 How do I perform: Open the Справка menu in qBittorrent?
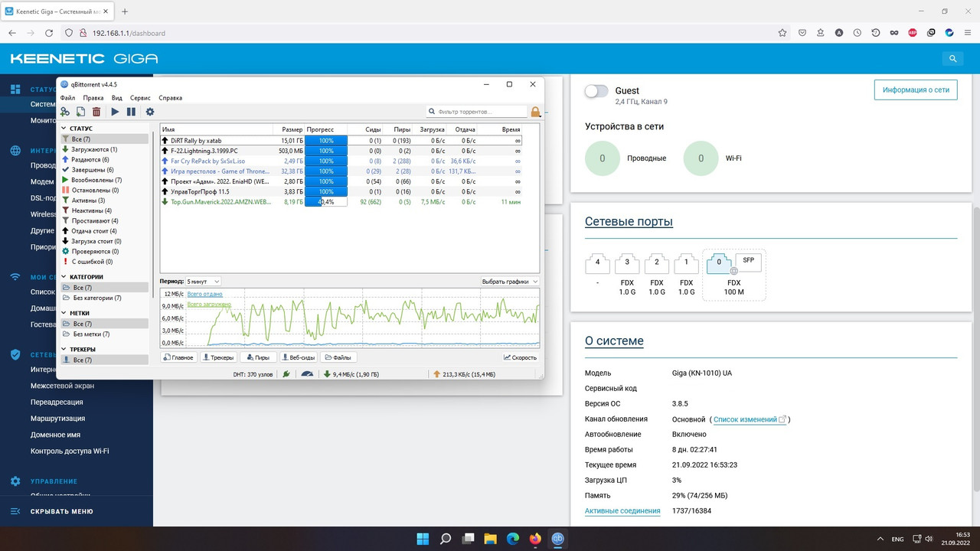point(171,98)
